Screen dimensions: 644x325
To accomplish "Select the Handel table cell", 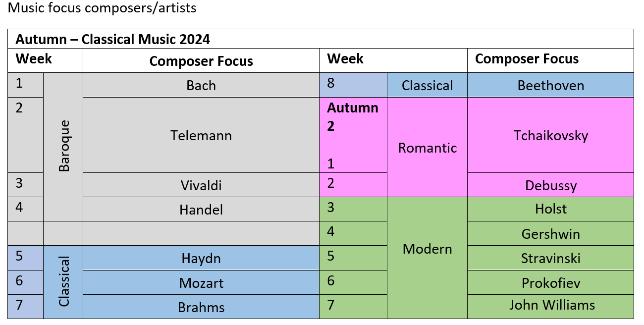I will (201, 209).
